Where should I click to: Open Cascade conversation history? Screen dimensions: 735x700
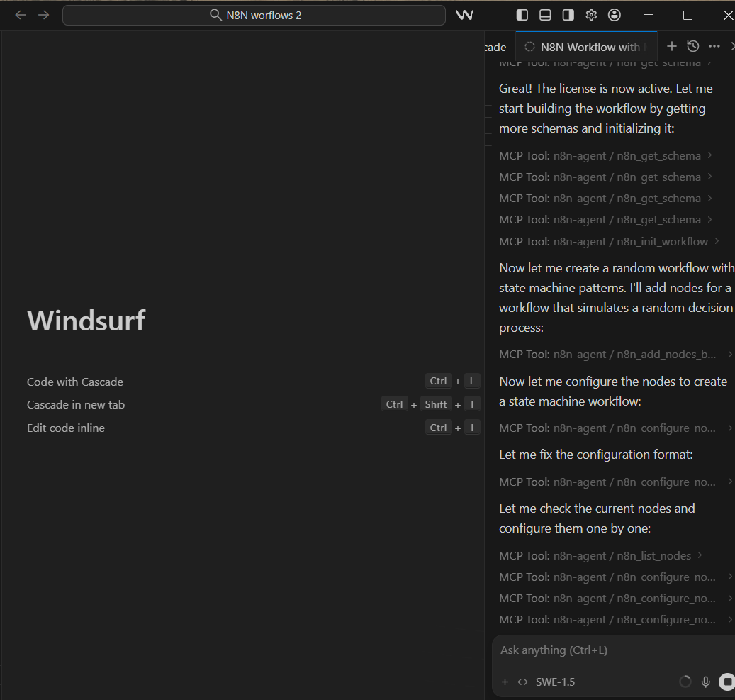point(692,45)
